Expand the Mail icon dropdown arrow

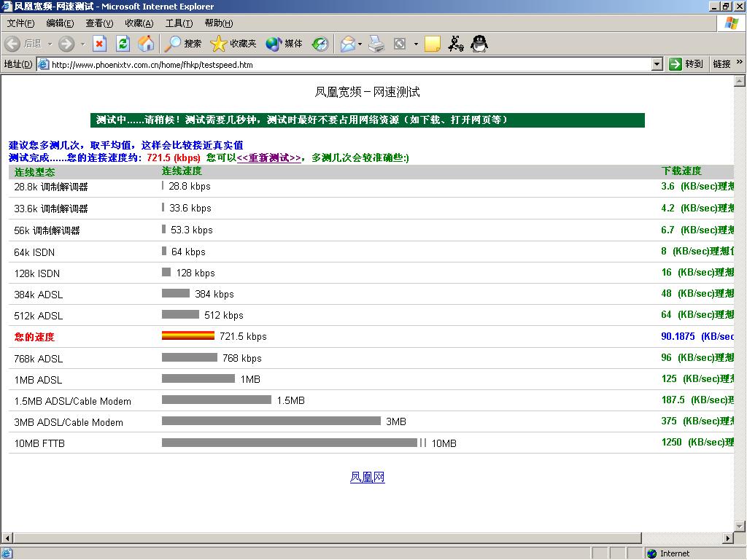pos(360,44)
